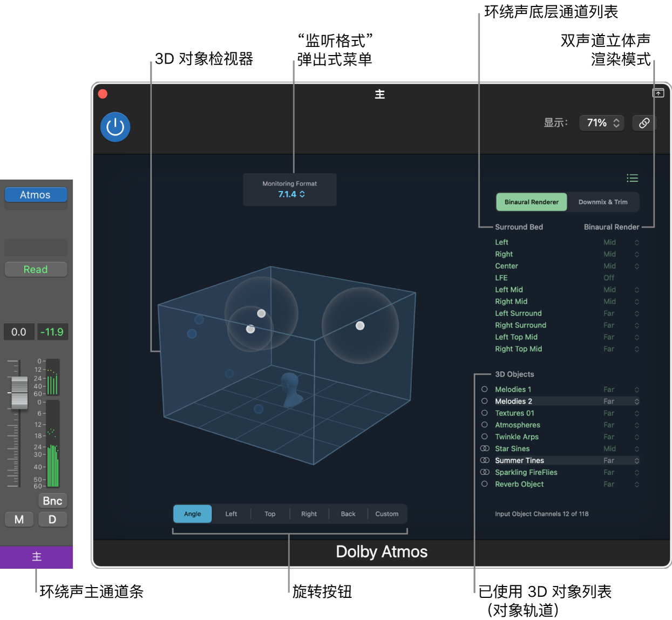Change the render mode for Melodies 2
This screenshot has width=672, height=620.
click(621, 401)
